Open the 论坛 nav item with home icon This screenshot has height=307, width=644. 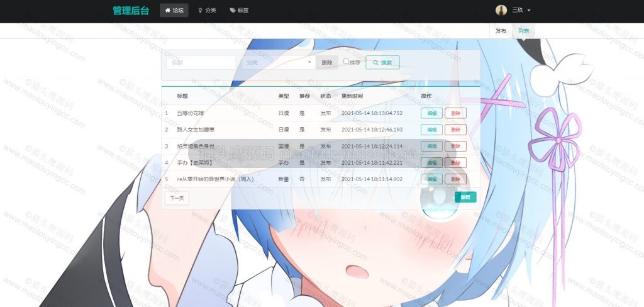174,10
